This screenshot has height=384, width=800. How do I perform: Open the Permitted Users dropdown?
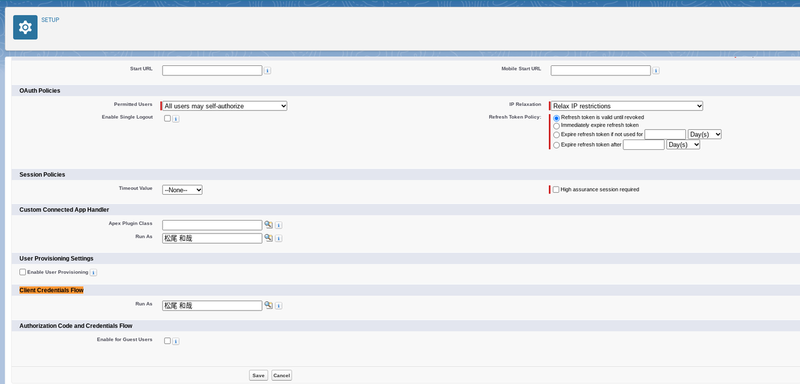click(x=225, y=106)
